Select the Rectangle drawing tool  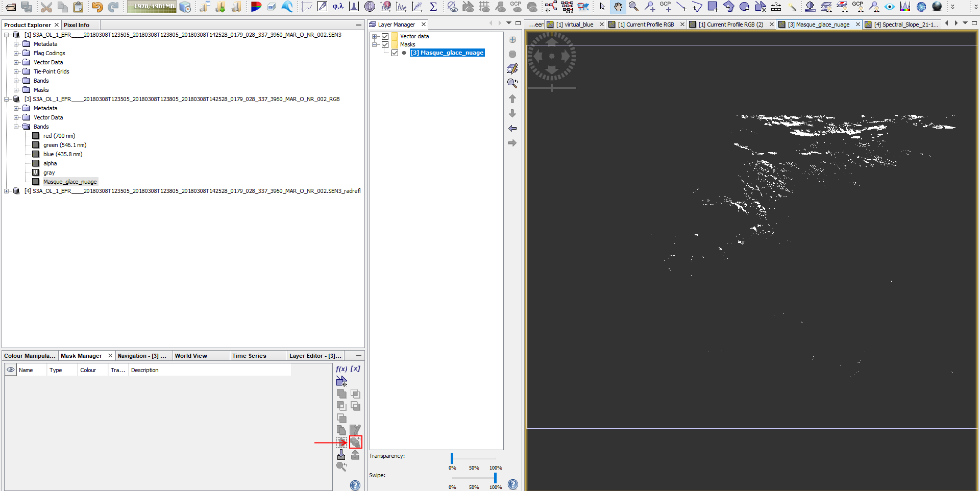coord(713,7)
